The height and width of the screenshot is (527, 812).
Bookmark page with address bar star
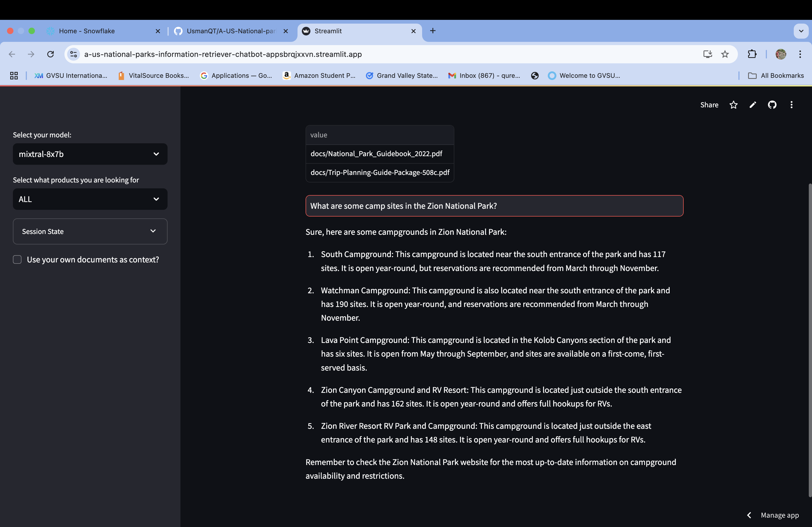(725, 54)
